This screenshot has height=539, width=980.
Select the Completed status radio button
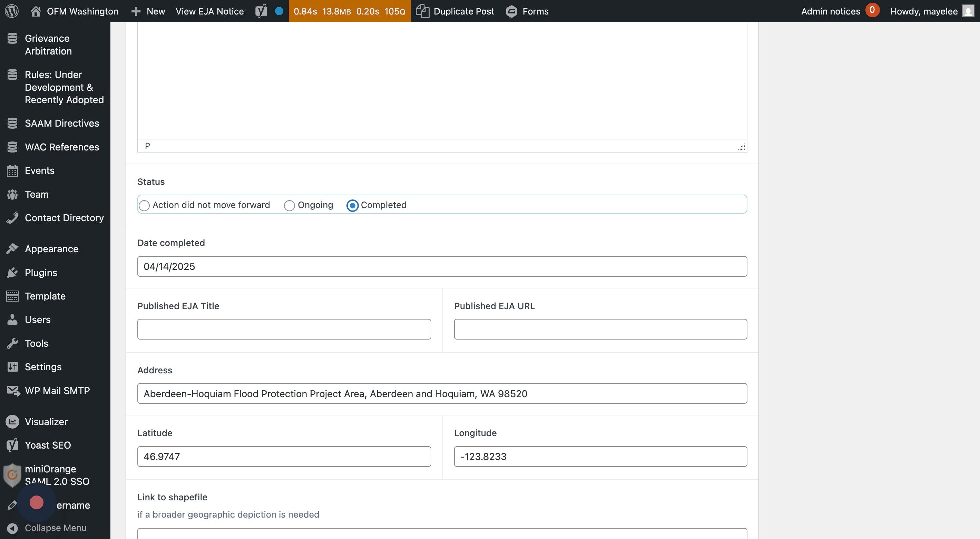tap(352, 206)
